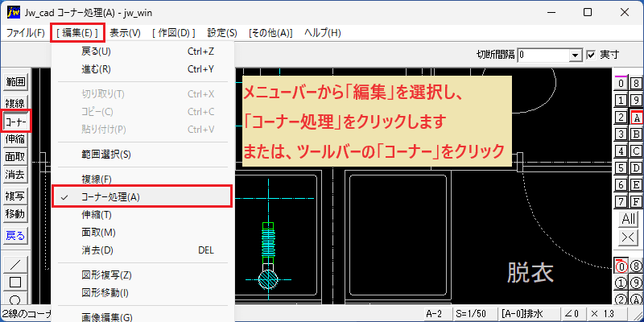Toggle layer A in the layer panel

click(637, 118)
